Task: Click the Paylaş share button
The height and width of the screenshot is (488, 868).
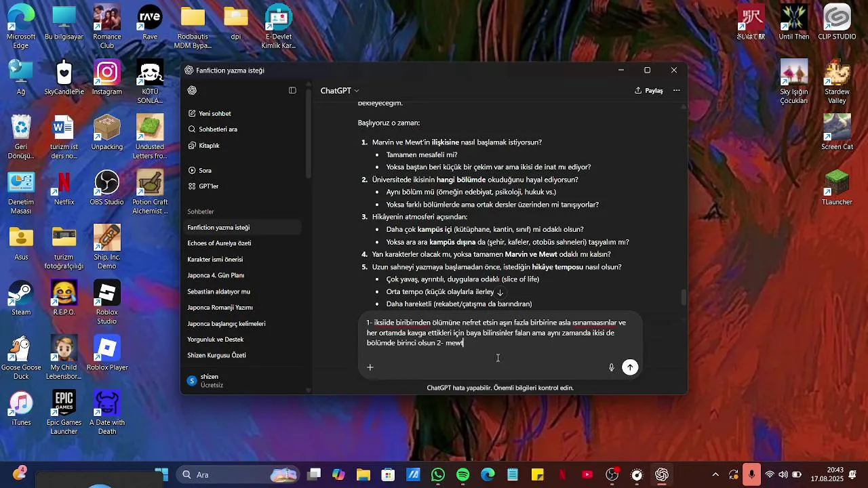Action: click(649, 91)
